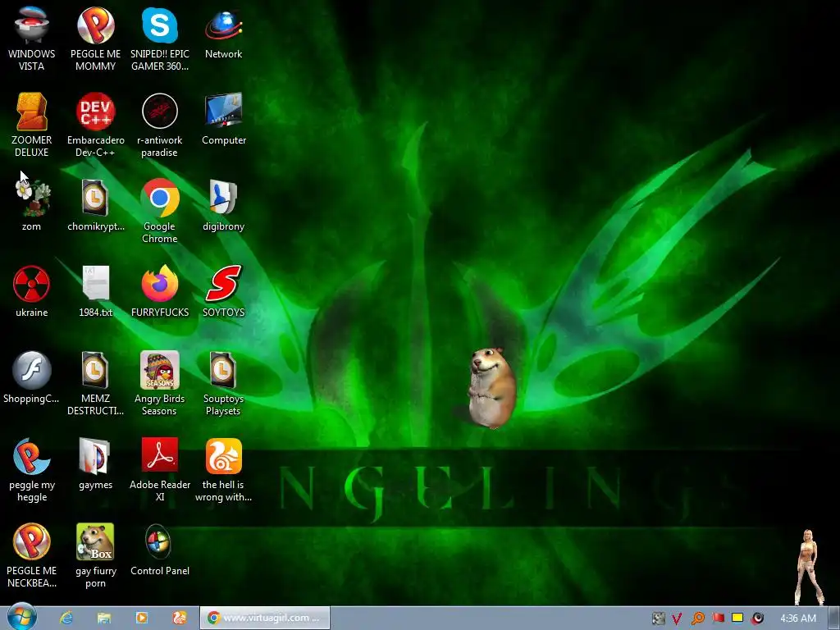Select the Flash ShoppingC... icon
This screenshot has width=840, height=630.
click(x=32, y=377)
